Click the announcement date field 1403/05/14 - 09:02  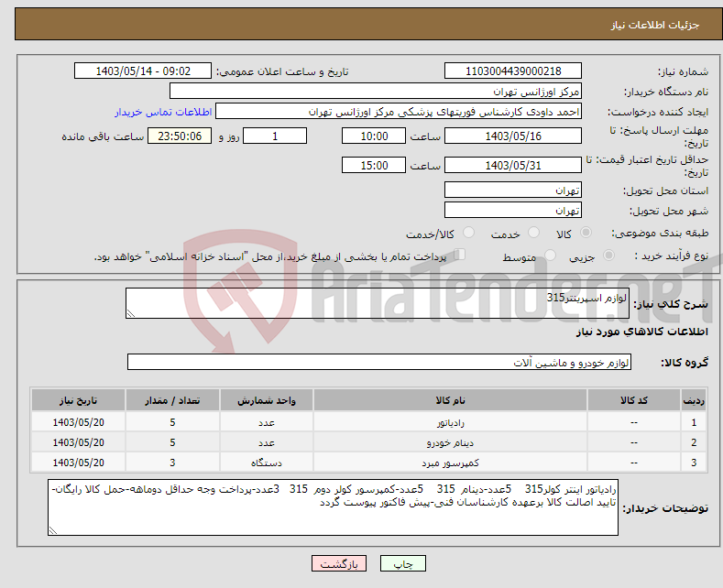click(142, 71)
